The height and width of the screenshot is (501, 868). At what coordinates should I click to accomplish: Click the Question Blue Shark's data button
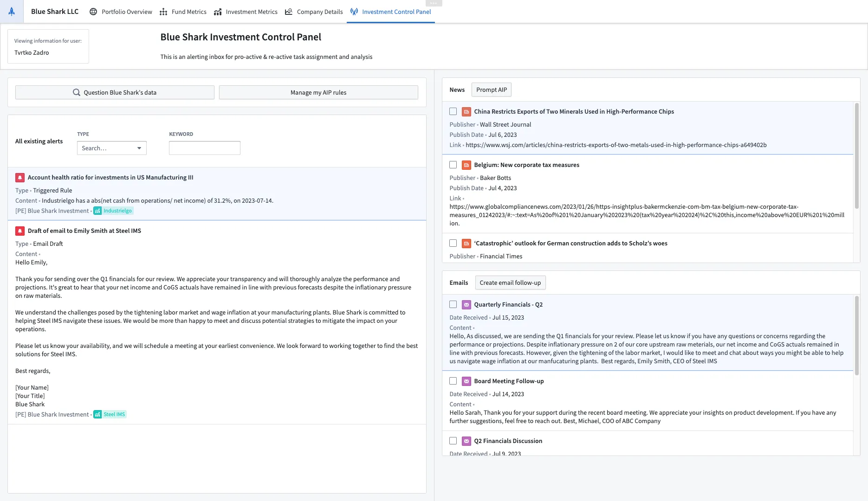tap(115, 93)
